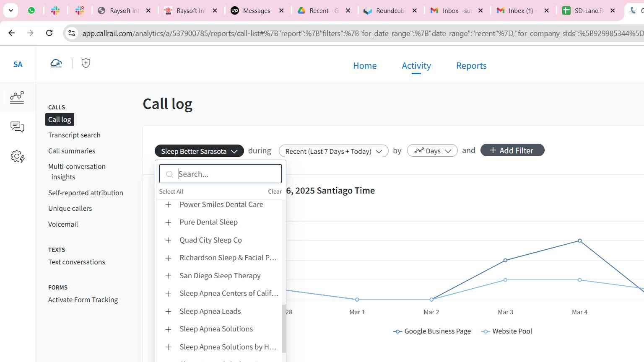Click the SA account badge

click(18, 65)
